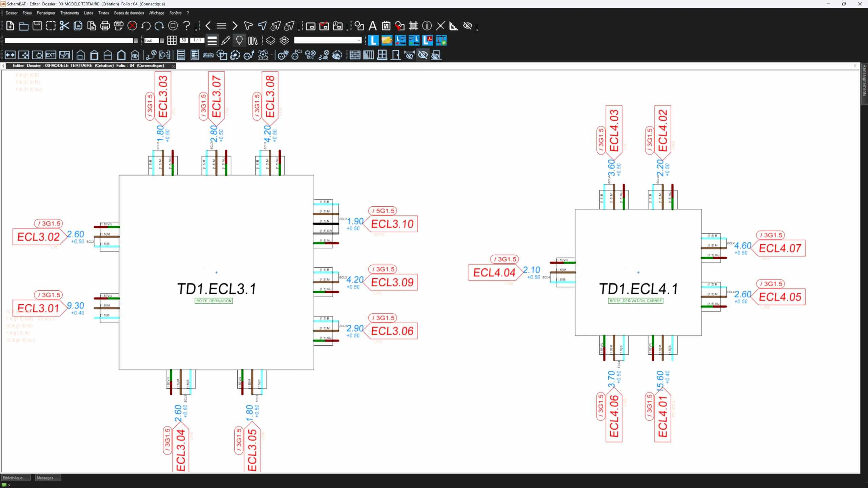The image size is (868, 488).
Task: Open the wide white dropdown list arrow
Action: [136, 41]
